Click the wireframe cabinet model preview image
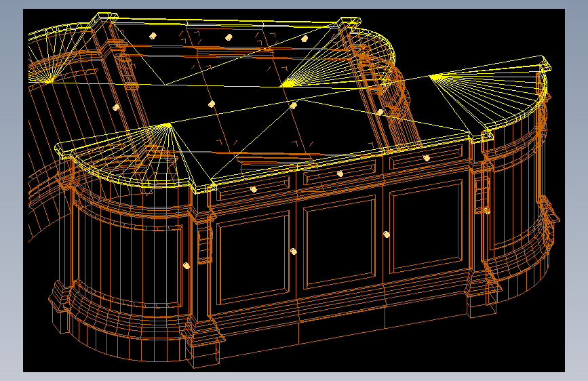Screen dimensions: 588x381 [294, 190]
